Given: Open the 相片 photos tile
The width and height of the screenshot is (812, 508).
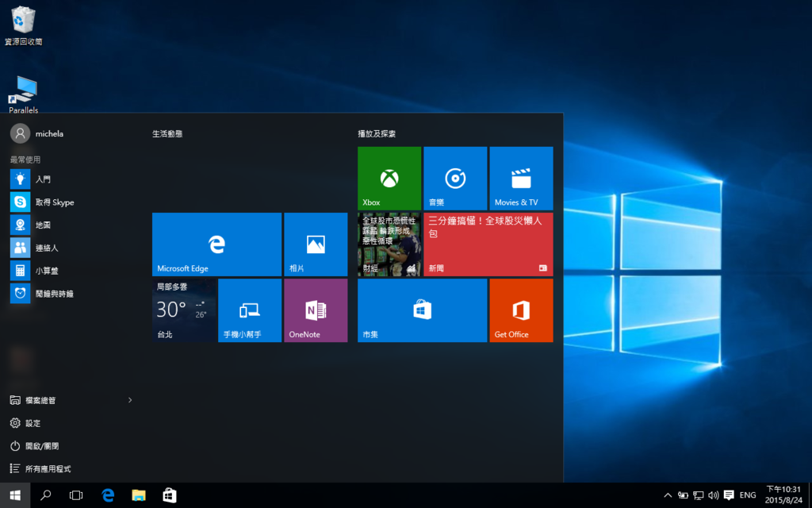Looking at the screenshot, I should [316, 244].
